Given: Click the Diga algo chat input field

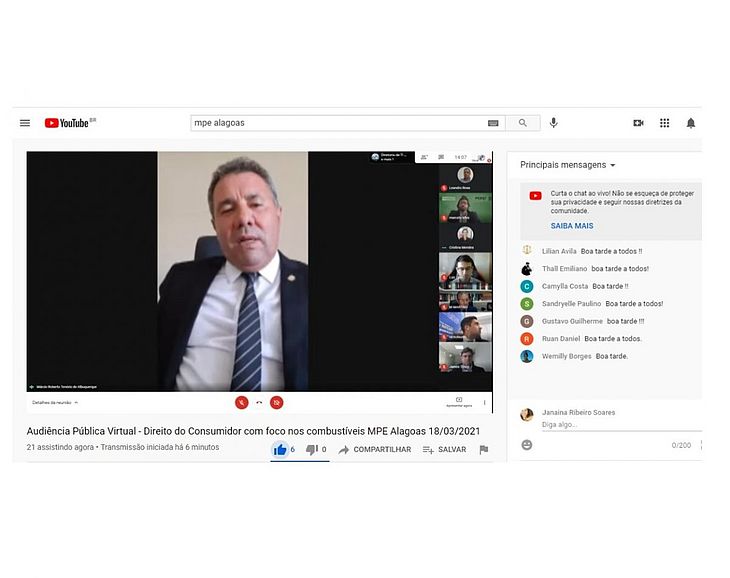Looking at the screenshot, I should 621,424.
